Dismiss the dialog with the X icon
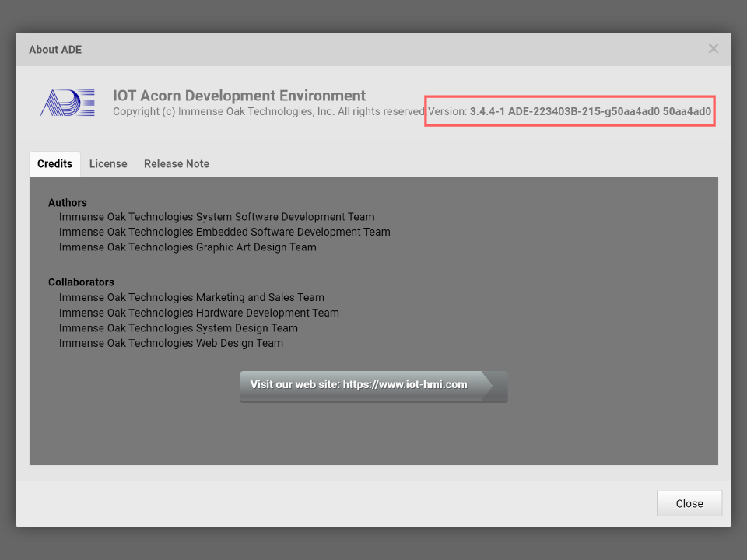 (713, 49)
